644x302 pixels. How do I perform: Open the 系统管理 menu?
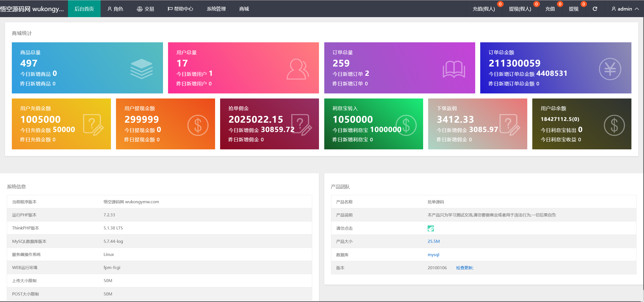pyautogui.click(x=216, y=9)
